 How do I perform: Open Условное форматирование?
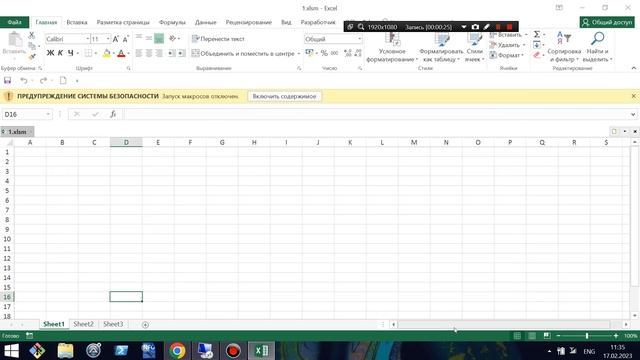[x=392, y=47]
